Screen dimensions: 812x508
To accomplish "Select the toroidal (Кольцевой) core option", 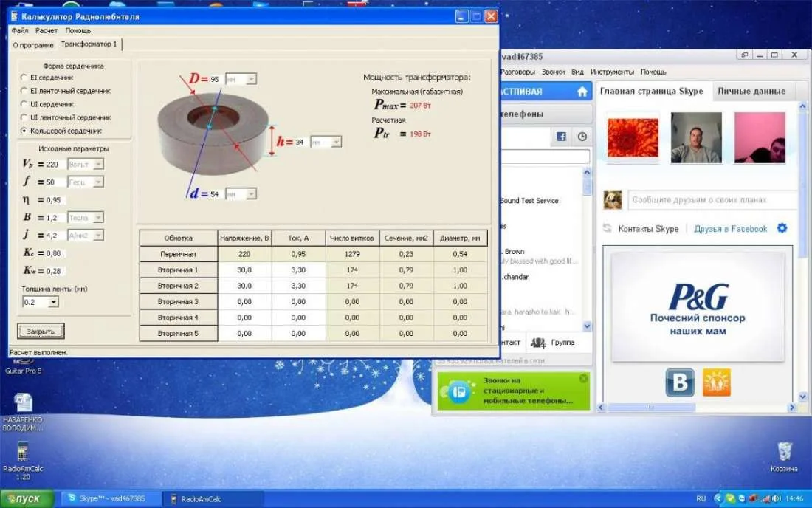I will coord(24,131).
